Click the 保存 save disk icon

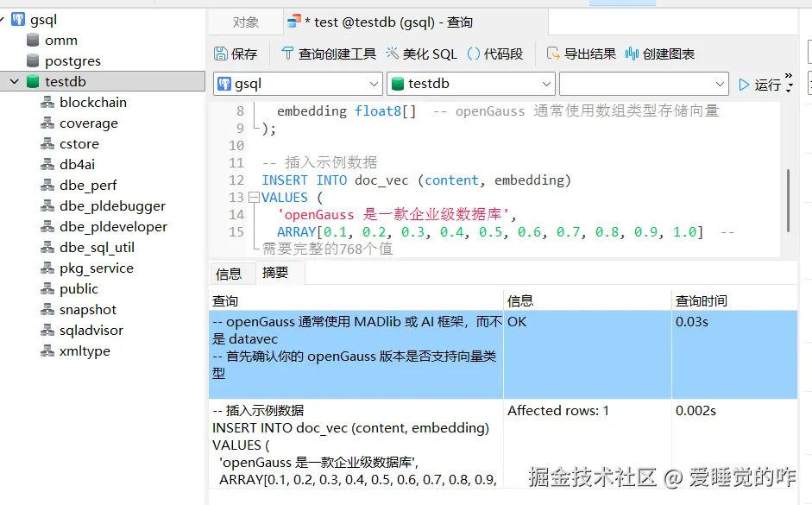pyautogui.click(x=221, y=54)
